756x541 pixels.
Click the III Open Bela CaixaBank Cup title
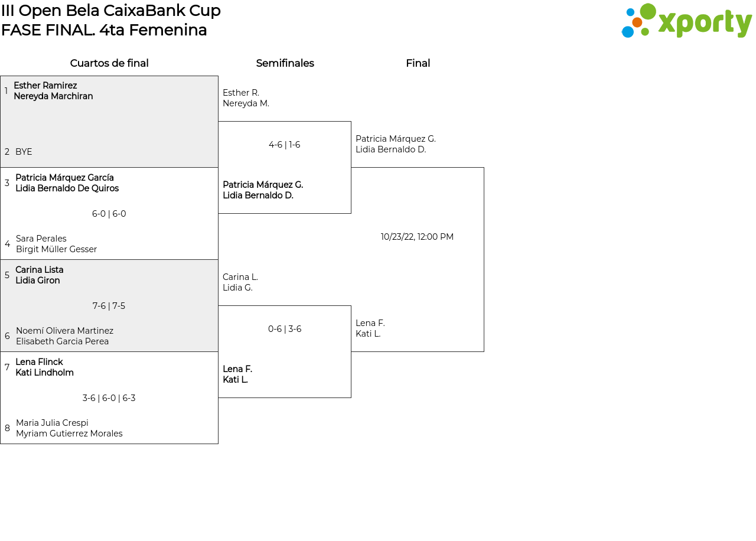click(x=111, y=11)
